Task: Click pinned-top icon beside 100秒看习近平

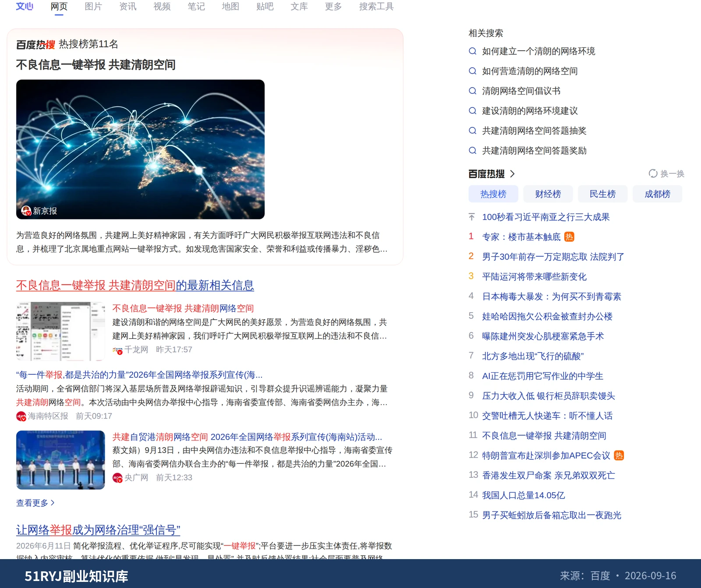Action: (x=472, y=217)
